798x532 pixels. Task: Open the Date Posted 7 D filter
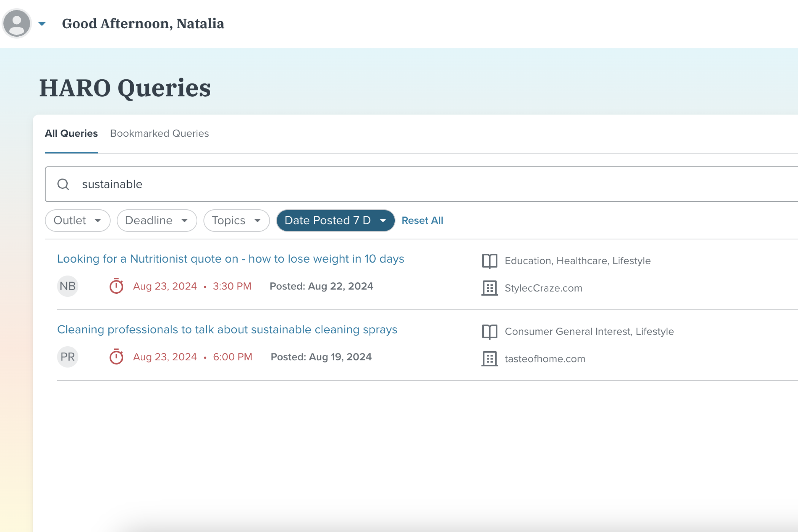[336, 220]
